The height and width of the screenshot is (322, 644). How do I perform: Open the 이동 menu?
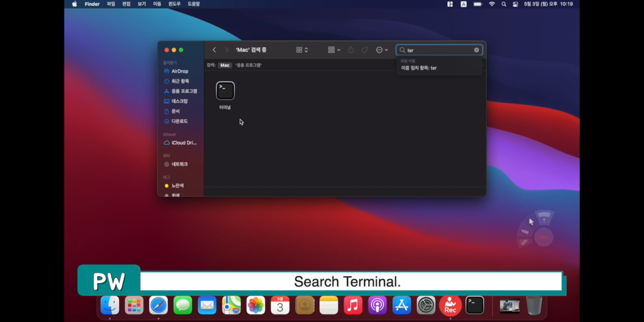pyautogui.click(x=157, y=4)
